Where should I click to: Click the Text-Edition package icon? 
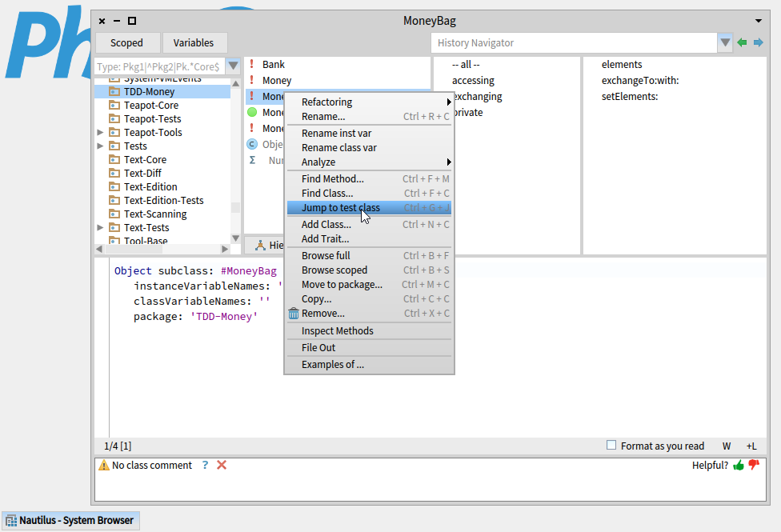[114, 186]
